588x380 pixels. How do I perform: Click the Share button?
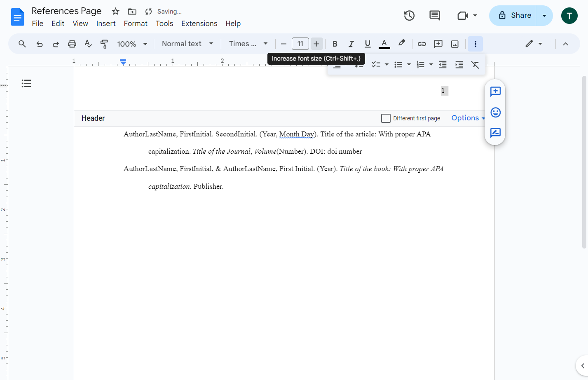pos(513,16)
